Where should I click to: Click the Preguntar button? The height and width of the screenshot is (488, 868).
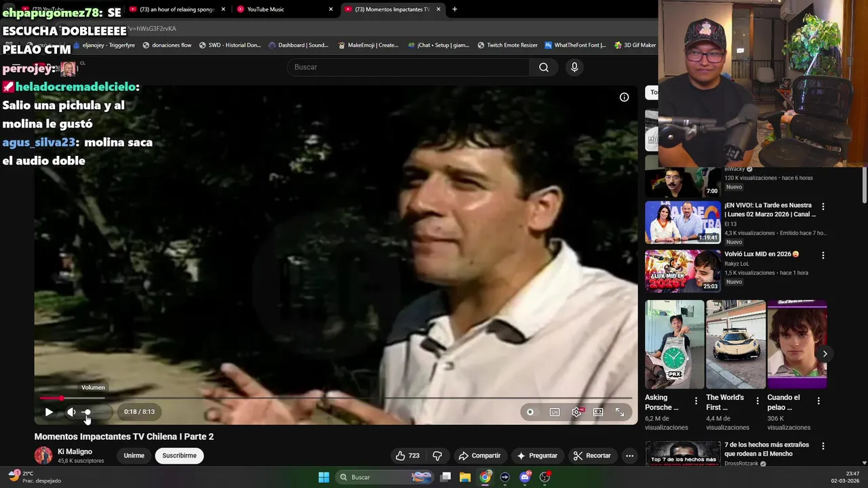(x=537, y=455)
